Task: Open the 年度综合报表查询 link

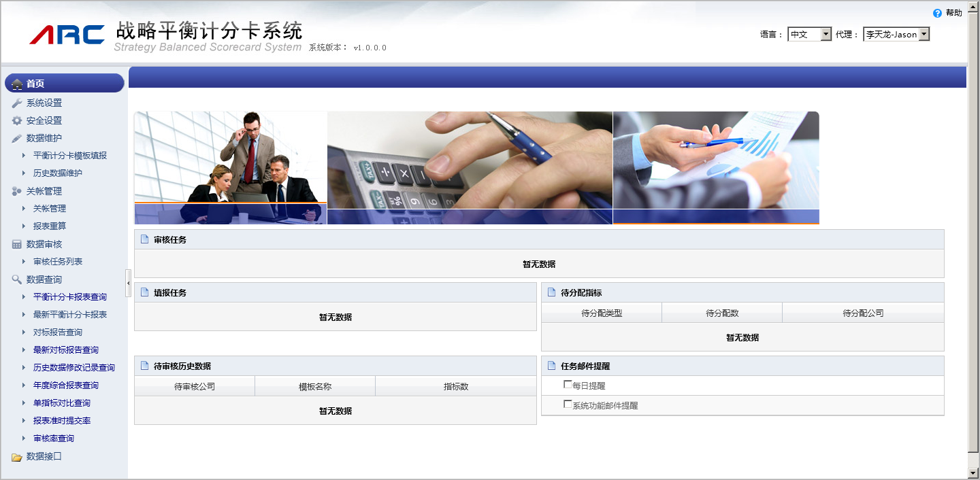Action: pos(66,385)
